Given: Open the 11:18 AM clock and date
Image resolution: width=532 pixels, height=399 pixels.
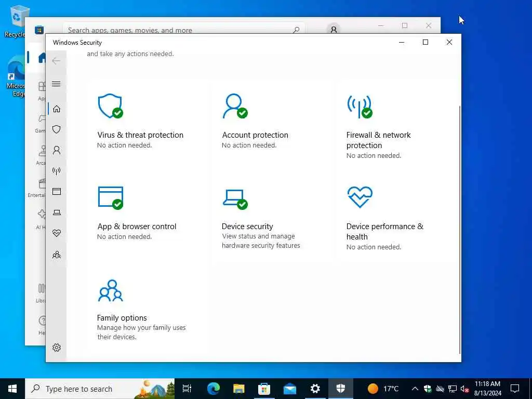Looking at the screenshot, I should pos(487,389).
